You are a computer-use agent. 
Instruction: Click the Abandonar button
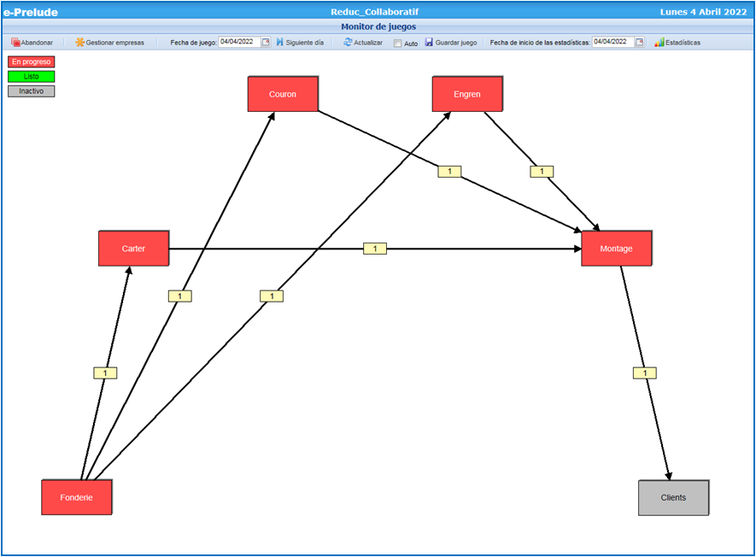tap(32, 42)
